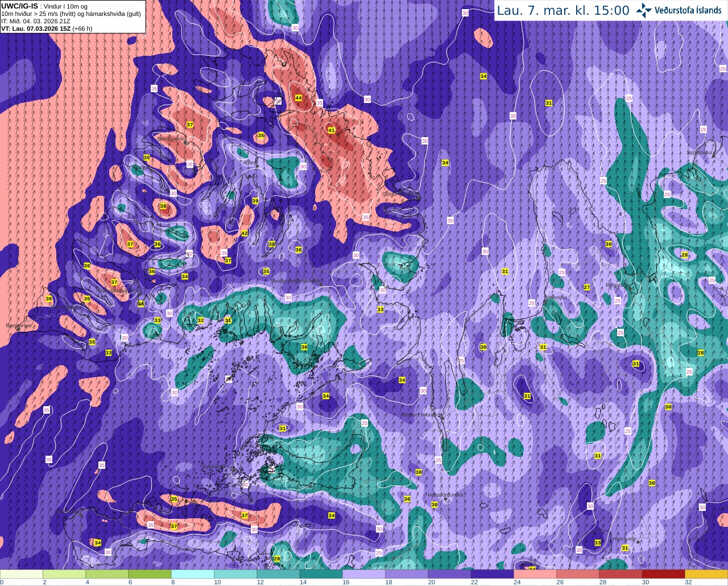Image resolution: width=728 pixels, height=586 pixels.
Task: Click the Bergstaðir station label
Action: pyautogui.click(x=617, y=285)
